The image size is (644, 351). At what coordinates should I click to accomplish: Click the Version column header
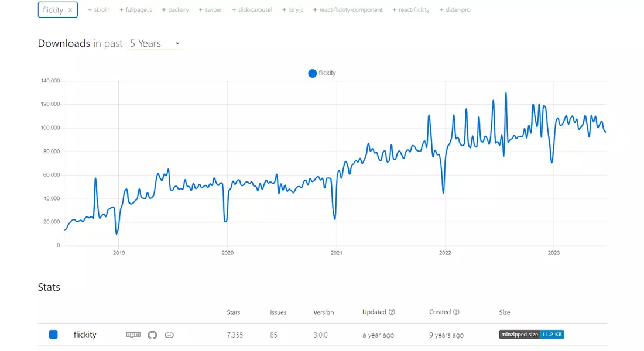(x=323, y=312)
